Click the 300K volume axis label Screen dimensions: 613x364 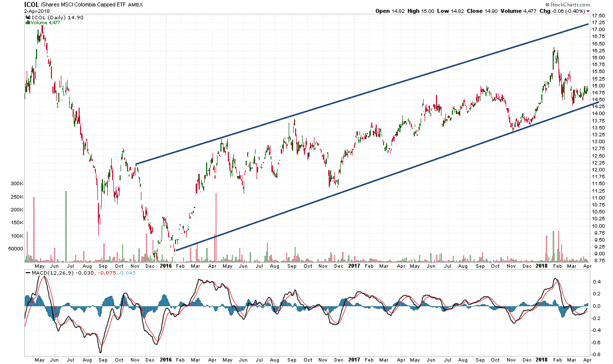17,184
